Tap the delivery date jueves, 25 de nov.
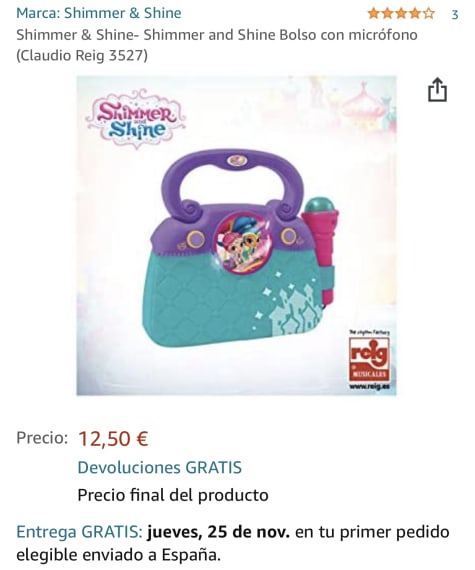The image size is (475, 570). click(218, 532)
